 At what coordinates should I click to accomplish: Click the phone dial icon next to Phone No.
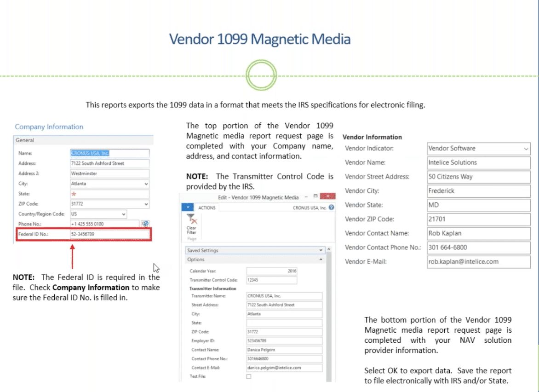[x=145, y=224]
